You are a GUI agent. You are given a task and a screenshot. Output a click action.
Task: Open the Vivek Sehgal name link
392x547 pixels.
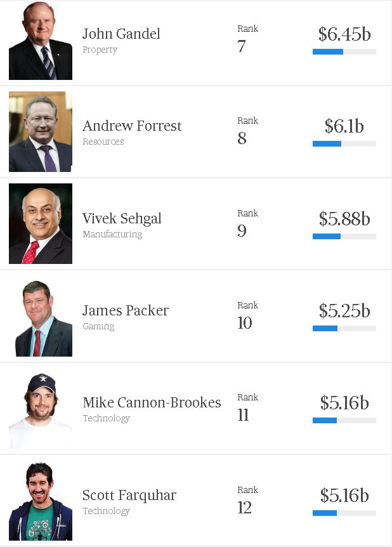[x=122, y=219]
